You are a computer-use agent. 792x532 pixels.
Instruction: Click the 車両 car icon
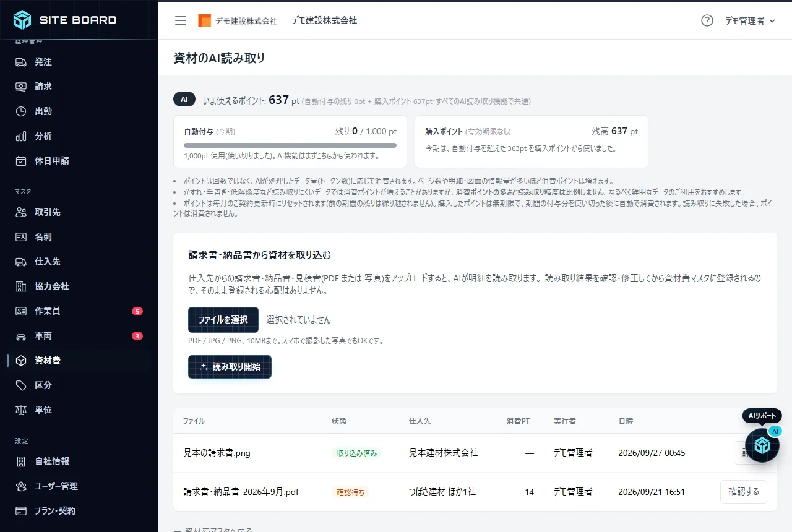click(x=21, y=336)
